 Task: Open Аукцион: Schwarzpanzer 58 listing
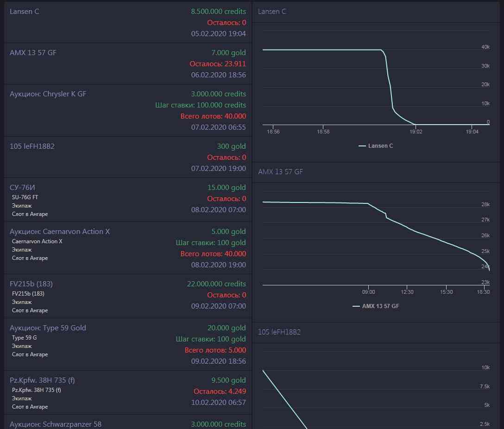tap(56, 424)
